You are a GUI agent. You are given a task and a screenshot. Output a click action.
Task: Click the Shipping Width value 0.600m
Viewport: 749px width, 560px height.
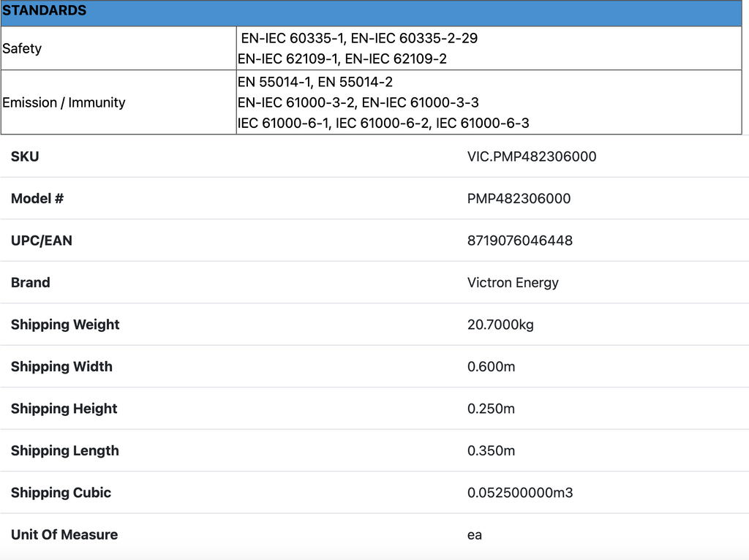(x=491, y=367)
